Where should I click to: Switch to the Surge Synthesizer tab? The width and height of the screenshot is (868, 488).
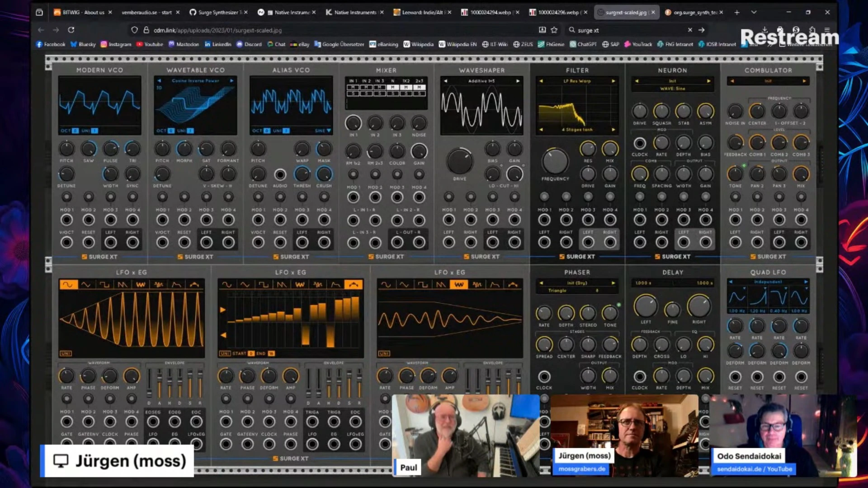218,12
